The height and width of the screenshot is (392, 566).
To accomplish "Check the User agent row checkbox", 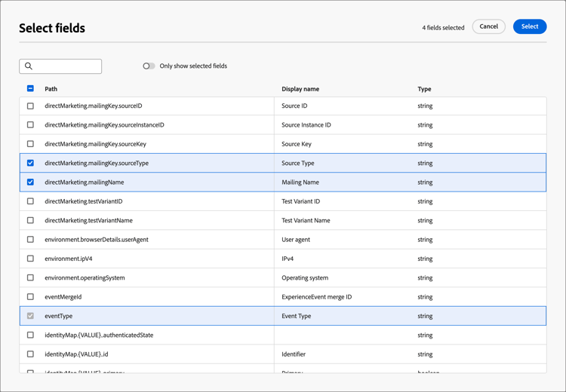I will pyautogui.click(x=30, y=240).
